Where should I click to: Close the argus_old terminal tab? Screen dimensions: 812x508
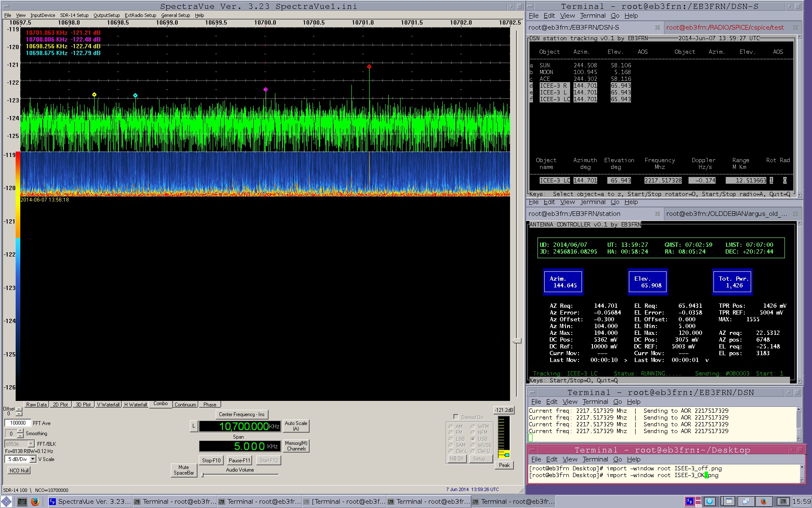point(795,214)
